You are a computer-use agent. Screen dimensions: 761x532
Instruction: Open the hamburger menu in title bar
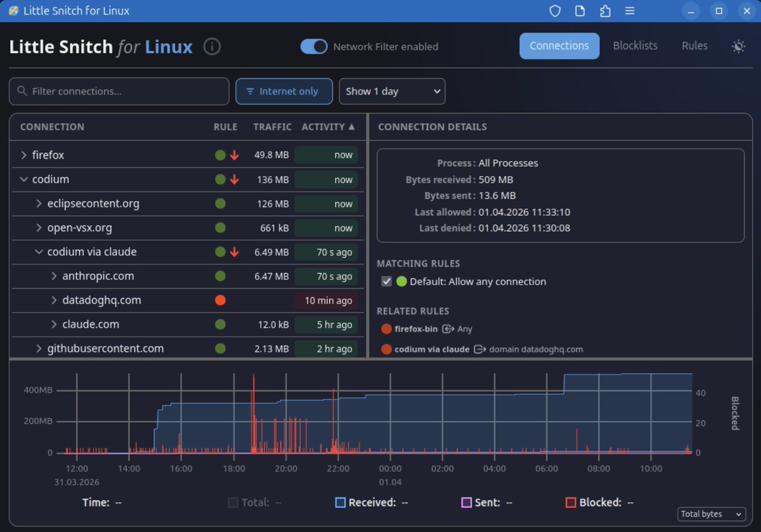click(x=629, y=11)
